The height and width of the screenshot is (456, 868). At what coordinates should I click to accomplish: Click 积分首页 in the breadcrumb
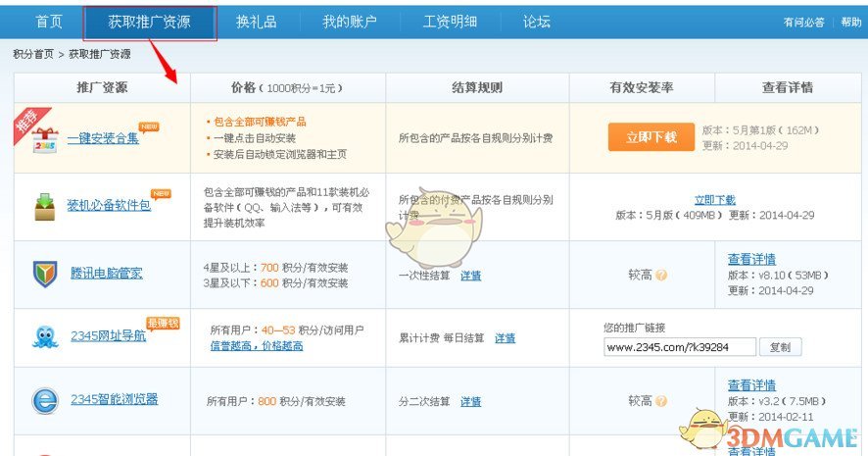pyautogui.click(x=33, y=54)
